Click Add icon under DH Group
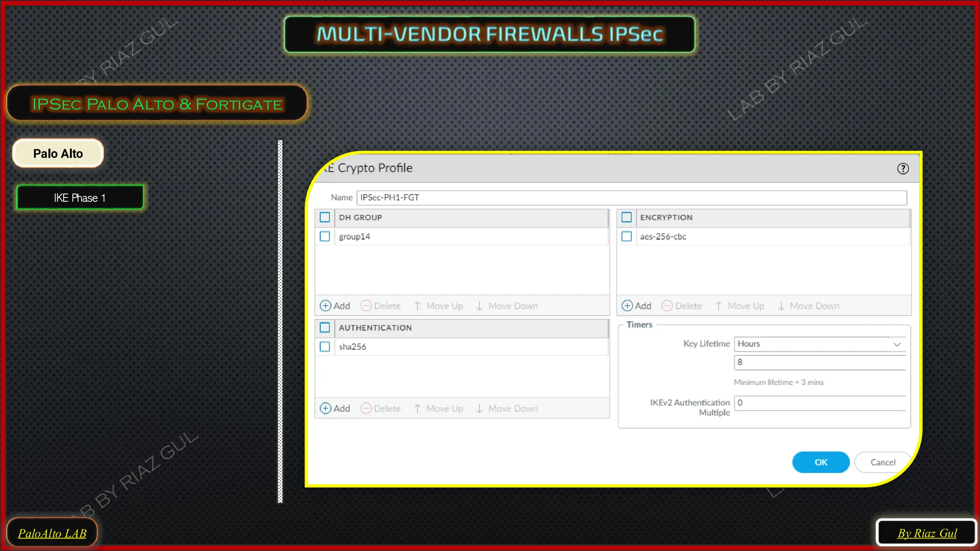980x551 pixels. coord(325,306)
